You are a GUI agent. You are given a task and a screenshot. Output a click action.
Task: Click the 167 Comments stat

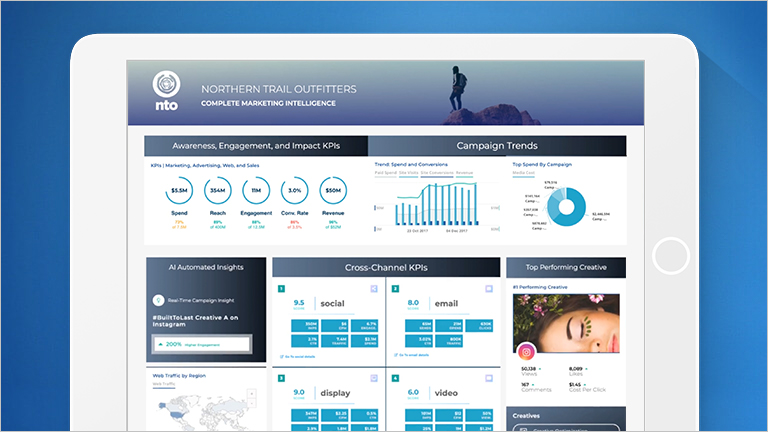pyautogui.click(x=536, y=387)
